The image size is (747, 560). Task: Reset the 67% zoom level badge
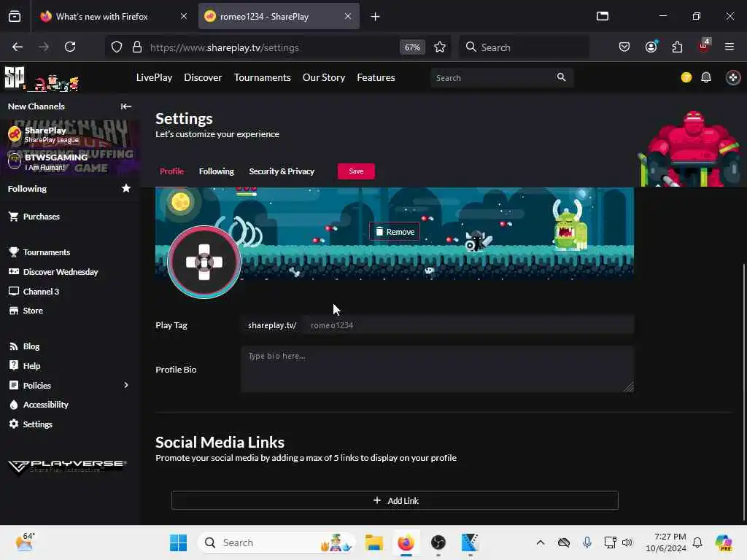pyautogui.click(x=412, y=47)
